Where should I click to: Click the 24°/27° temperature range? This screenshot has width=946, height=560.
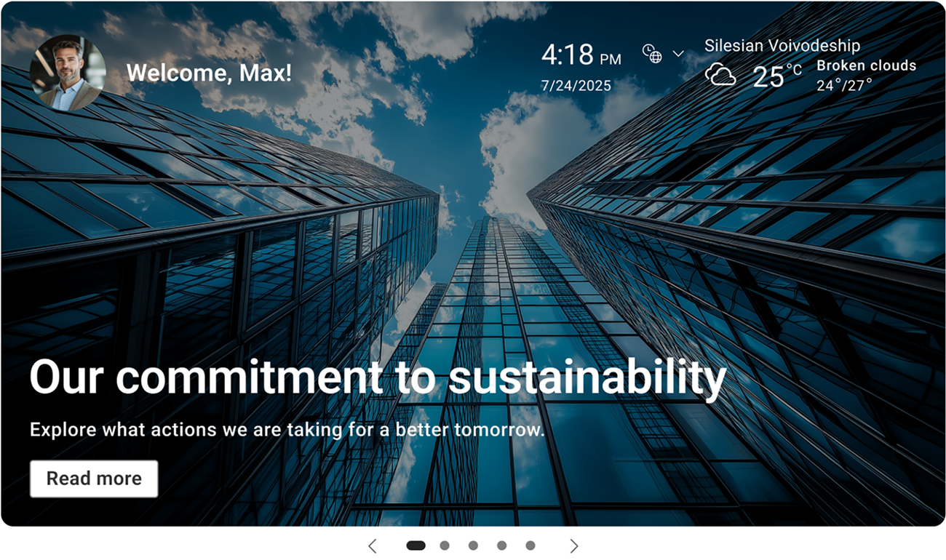(844, 85)
